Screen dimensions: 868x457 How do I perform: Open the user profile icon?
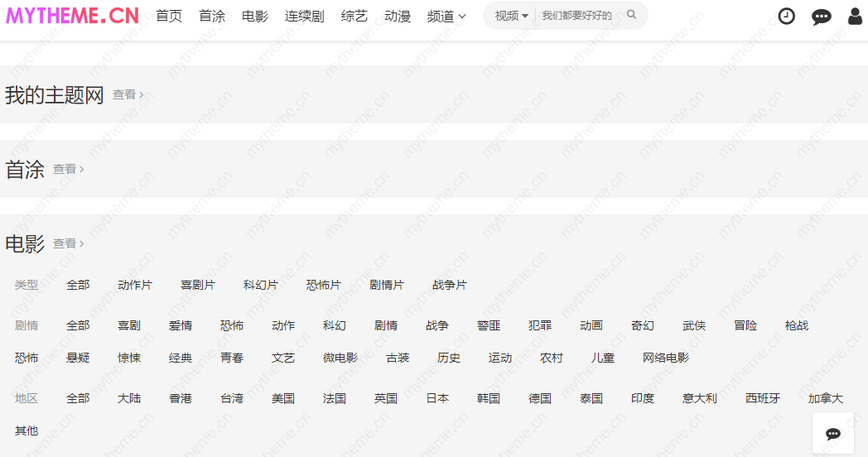(855, 17)
